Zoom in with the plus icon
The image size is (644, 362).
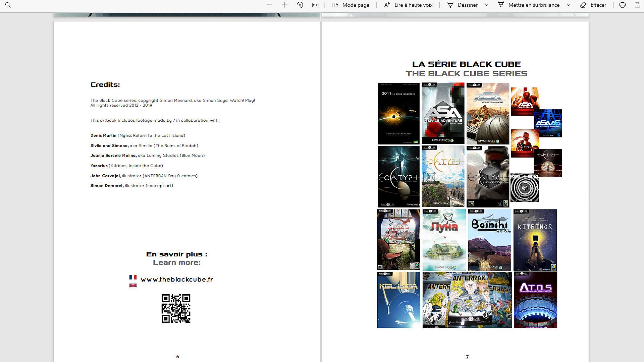(285, 5)
